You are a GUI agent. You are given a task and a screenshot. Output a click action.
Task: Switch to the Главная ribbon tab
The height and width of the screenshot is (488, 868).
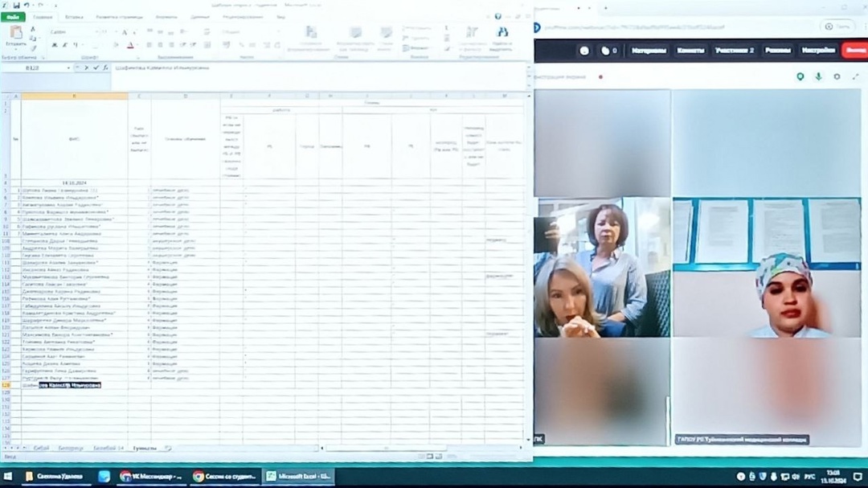click(x=42, y=17)
